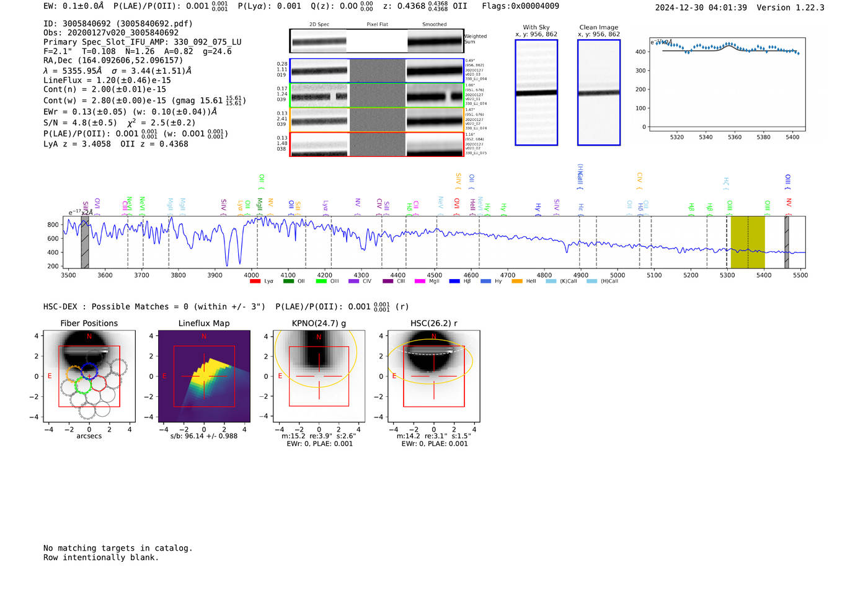The width and height of the screenshot is (868, 591).
Task: Click the Smoothed column header
Action: click(x=435, y=24)
